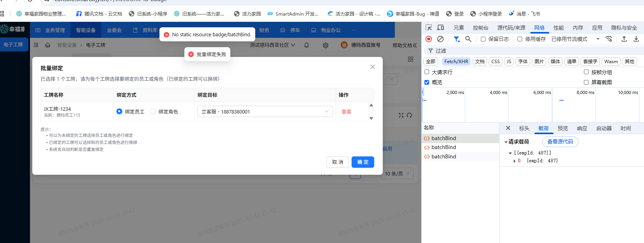The height and width of the screenshot is (243, 644).
Task: Click the refresh circular arrow icon
Action: coord(409,115)
